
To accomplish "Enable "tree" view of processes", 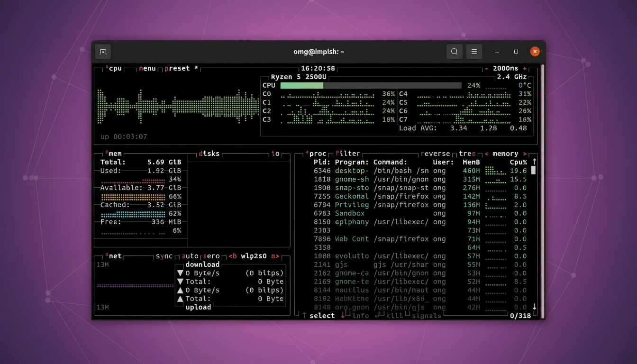I will pos(467,153).
